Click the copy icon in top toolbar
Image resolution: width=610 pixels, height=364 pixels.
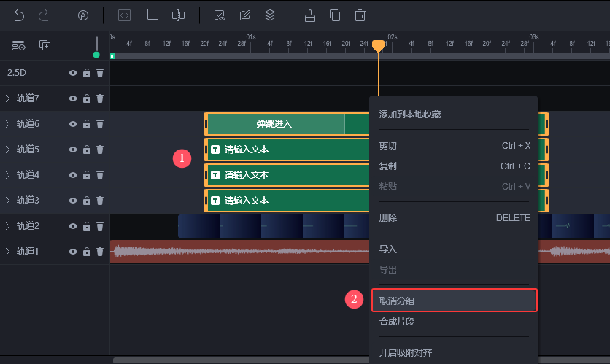[335, 15]
